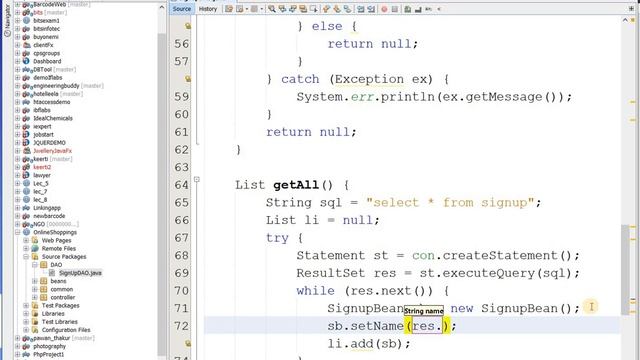Click the Find Selection magnifier icon
This screenshot has width=640, height=360.
tap(272, 9)
